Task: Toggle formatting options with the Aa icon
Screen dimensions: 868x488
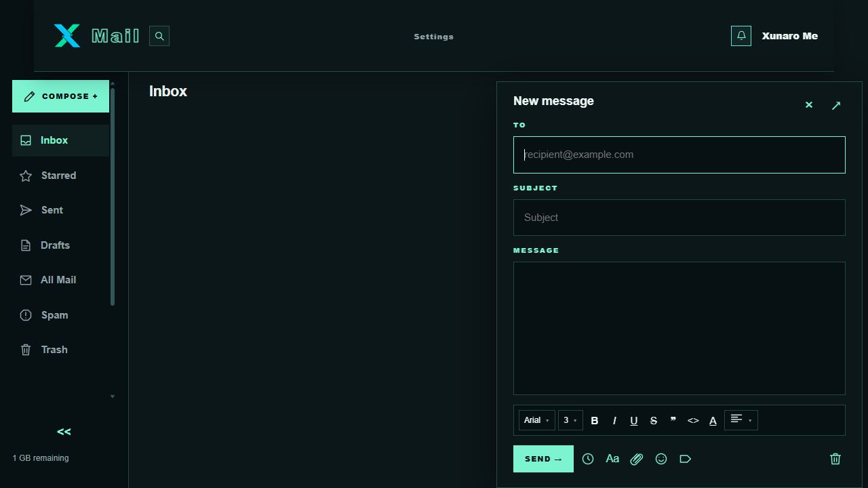Action: coord(612,459)
